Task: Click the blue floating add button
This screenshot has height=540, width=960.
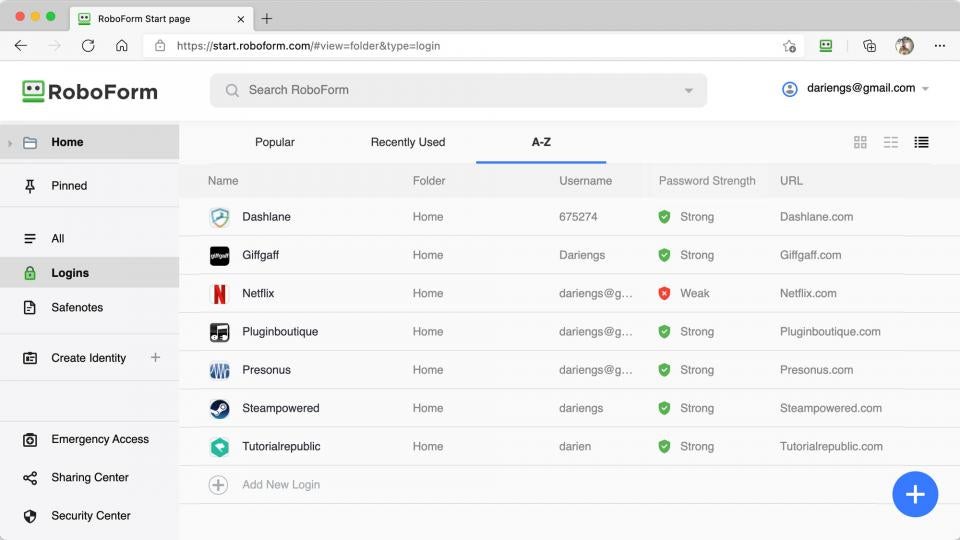Action: click(915, 494)
